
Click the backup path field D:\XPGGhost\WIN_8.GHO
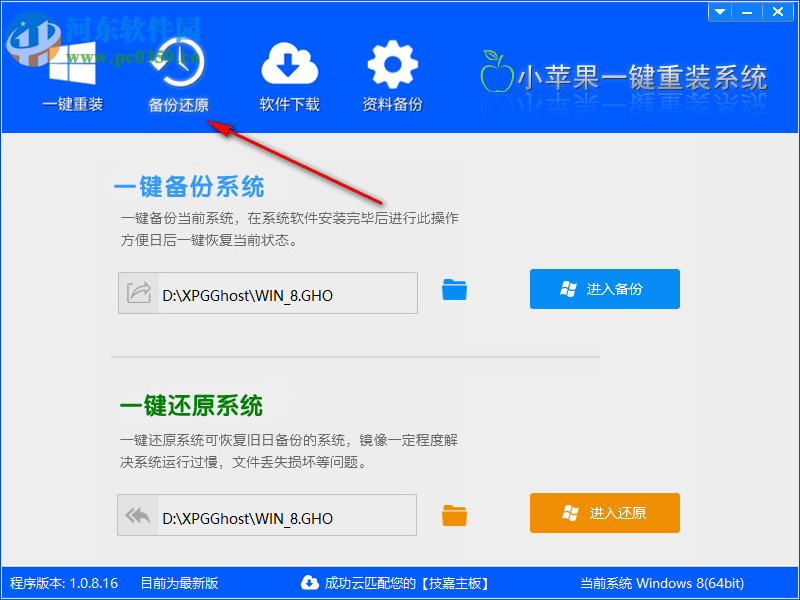[268, 293]
